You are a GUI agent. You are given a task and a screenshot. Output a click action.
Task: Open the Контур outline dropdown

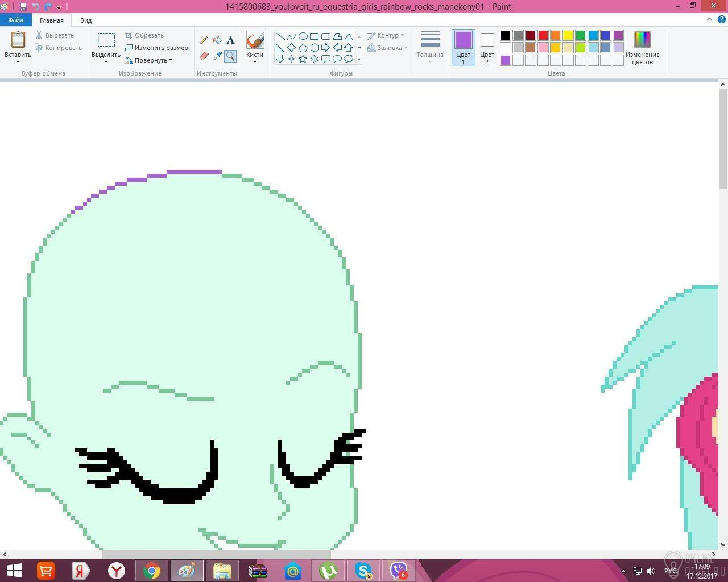point(386,35)
